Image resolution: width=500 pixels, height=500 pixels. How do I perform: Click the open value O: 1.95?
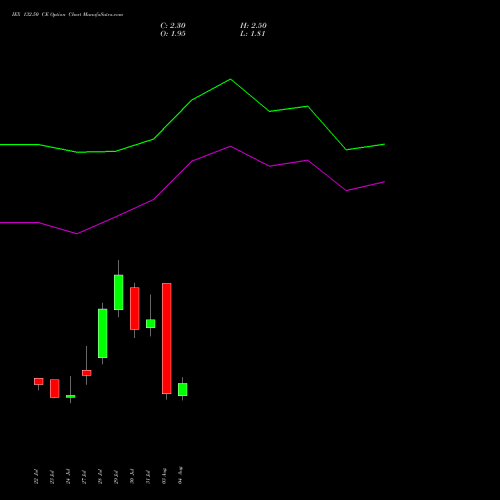tap(173, 34)
